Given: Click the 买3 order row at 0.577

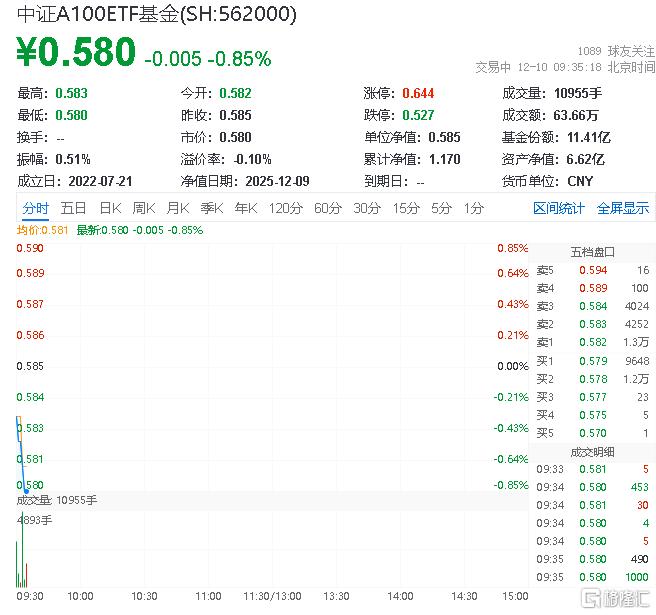Looking at the screenshot, I should [592, 397].
